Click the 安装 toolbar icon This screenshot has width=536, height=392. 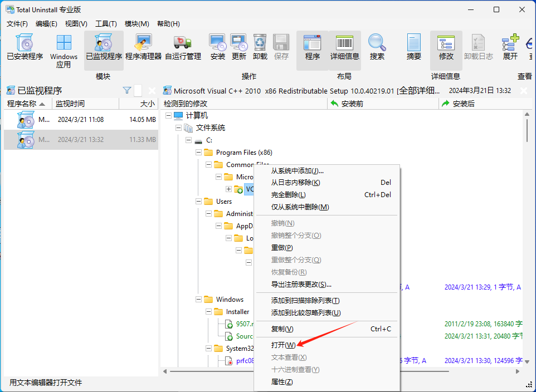click(x=218, y=47)
